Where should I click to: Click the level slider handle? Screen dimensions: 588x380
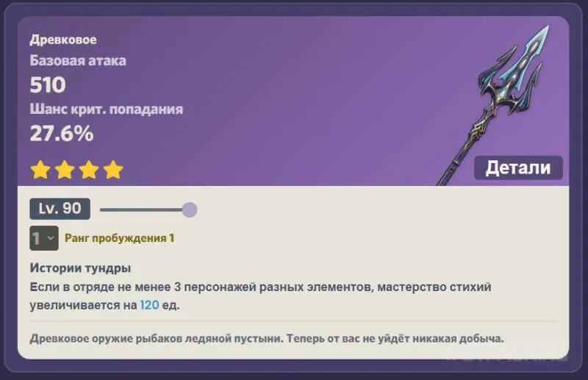(x=190, y=209)
